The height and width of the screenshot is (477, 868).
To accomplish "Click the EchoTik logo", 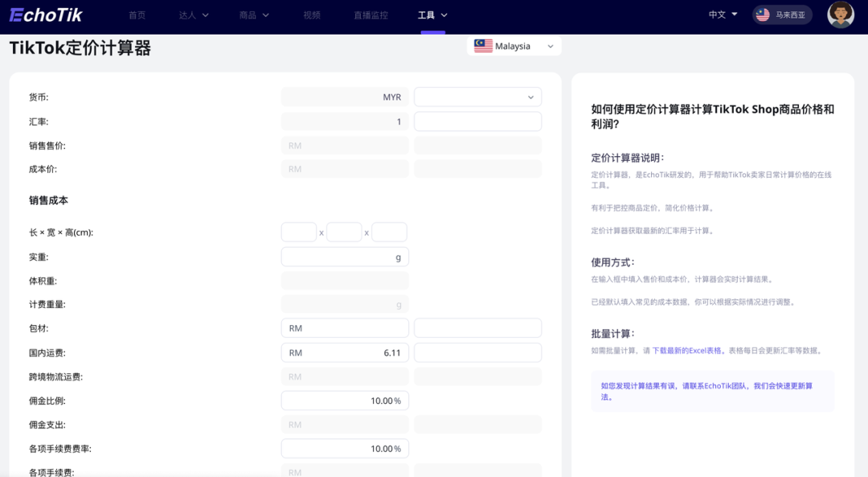I will (46, 15).
